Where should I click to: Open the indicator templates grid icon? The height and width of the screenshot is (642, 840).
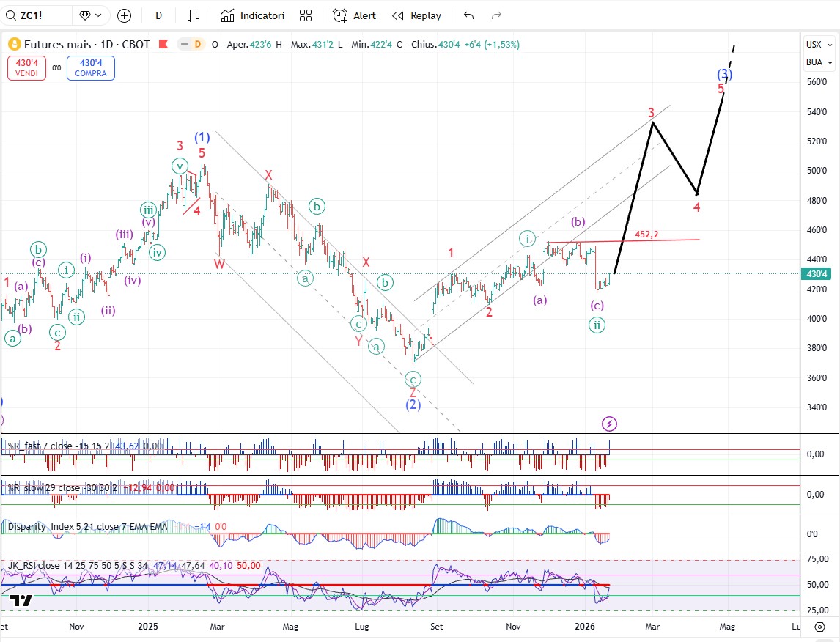pos(306,15)
